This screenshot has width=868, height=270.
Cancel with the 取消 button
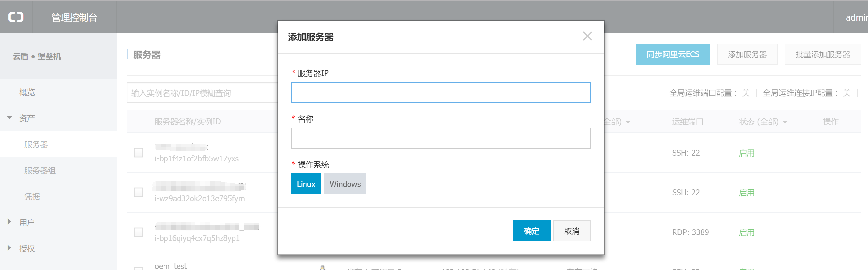[x=572, y=231]
